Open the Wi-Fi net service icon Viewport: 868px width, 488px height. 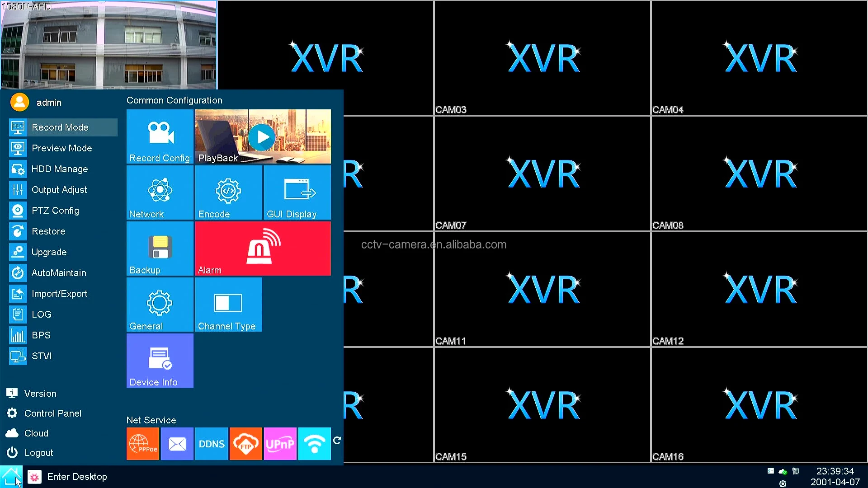click(314, 444)
